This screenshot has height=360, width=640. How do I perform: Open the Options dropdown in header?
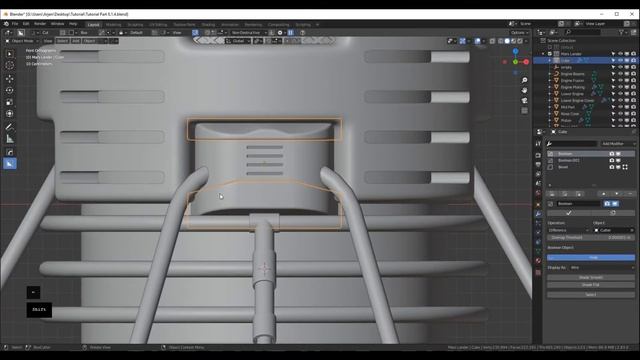click(519, 33)
